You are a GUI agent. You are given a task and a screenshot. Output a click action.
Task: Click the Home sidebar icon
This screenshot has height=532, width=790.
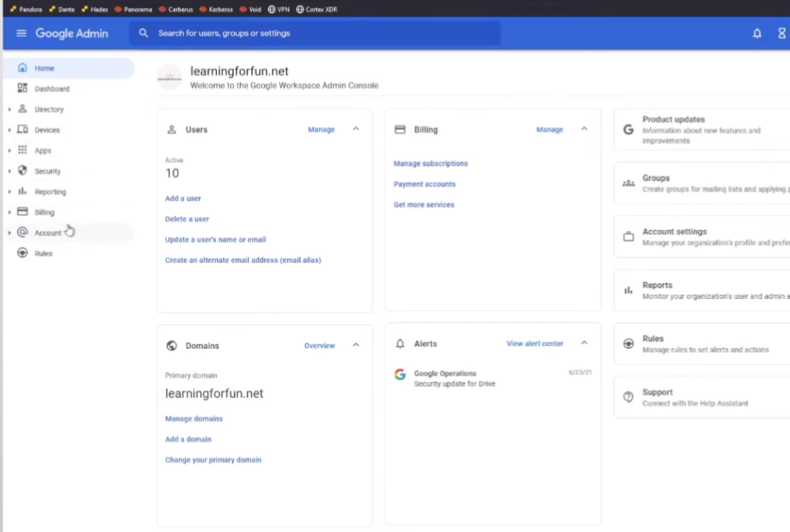point(22,68)
